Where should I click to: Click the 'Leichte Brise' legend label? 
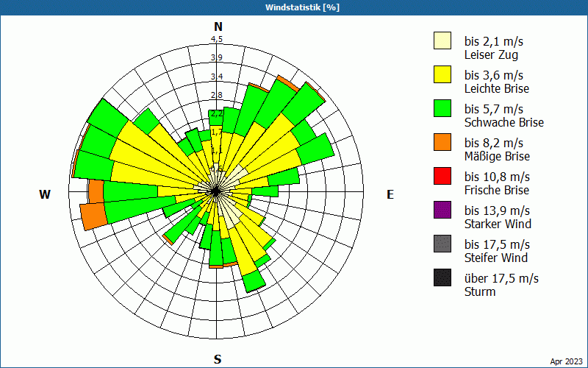click(x=497, y=88)
